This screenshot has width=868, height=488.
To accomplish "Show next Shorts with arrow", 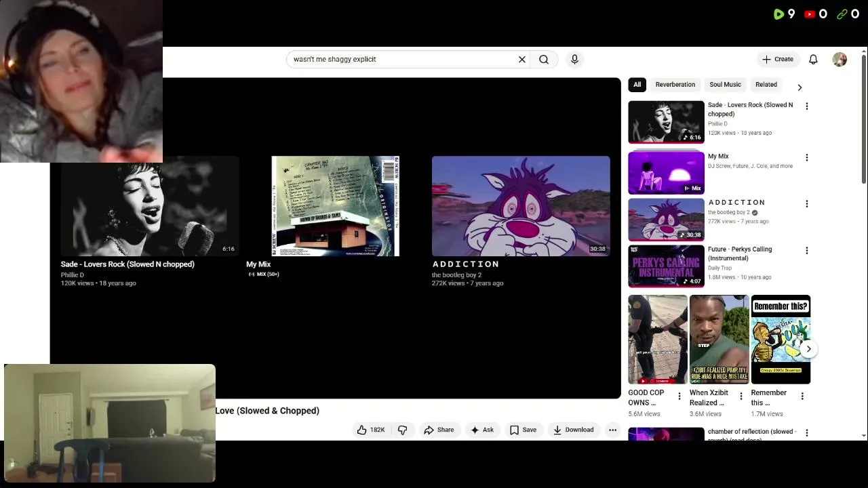I will [808, 349].
